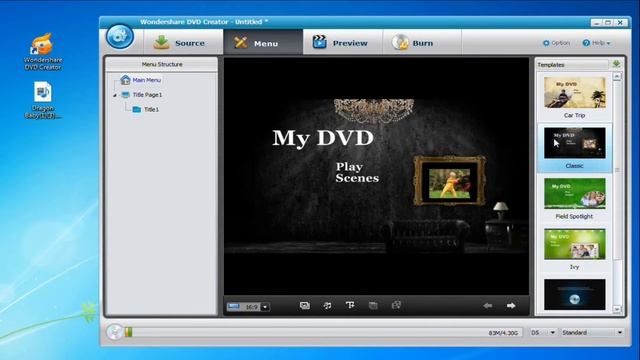Switch to the Menu tab
The image size is (640, 360).
[x=263, y=42]
